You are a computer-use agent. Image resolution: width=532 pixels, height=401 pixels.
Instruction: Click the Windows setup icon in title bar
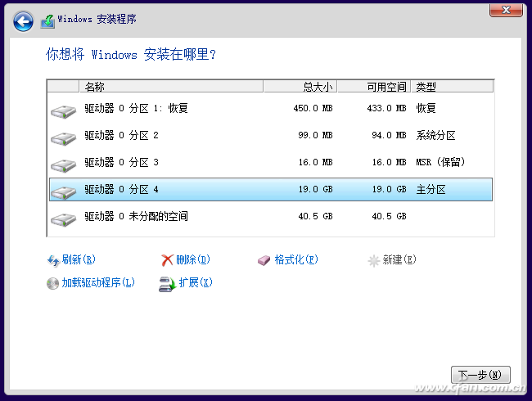47,21
